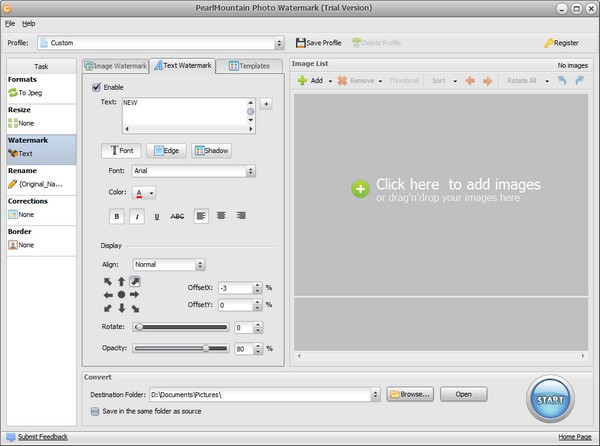This screenshot has width=600, height=446.
Task: Select the center position dot
Action: [121, 295]
